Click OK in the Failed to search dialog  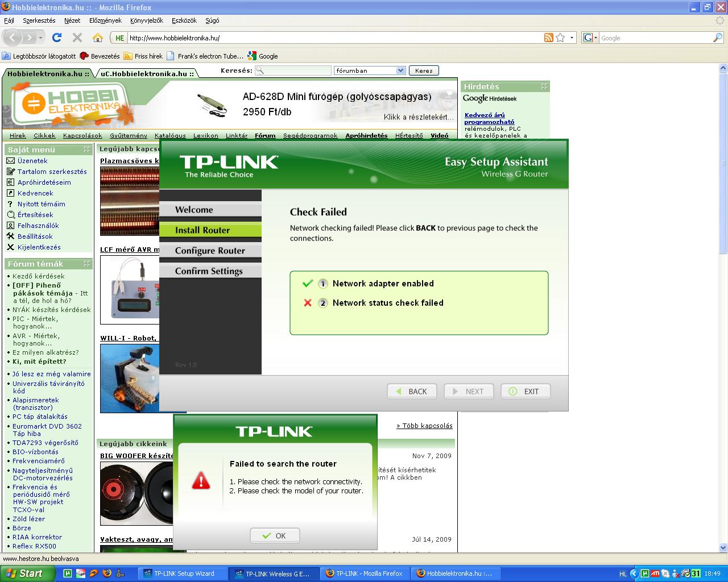click(275, 535)
